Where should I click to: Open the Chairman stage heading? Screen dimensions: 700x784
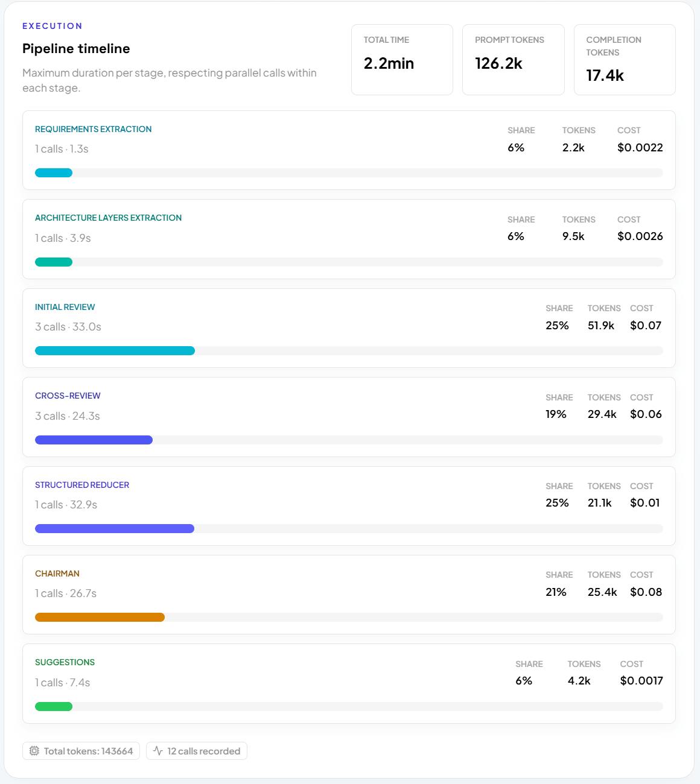(x=57, y=574)
